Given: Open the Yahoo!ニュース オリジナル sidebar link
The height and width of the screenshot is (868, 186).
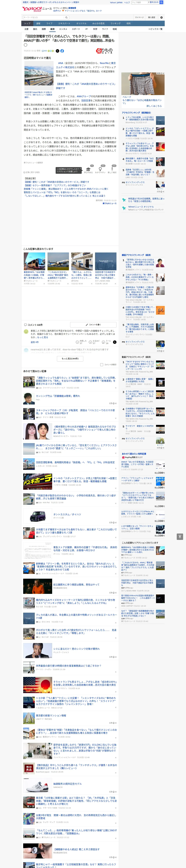Looking at the screenshot, I should [141, 207].
